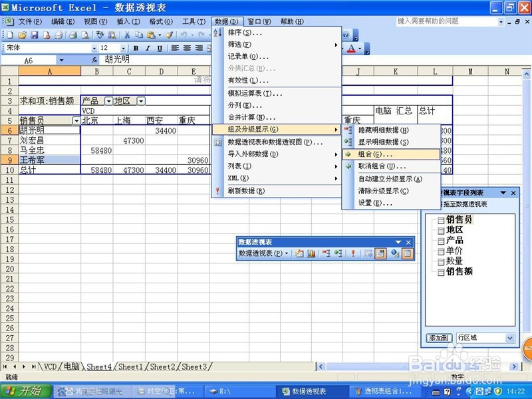The width and height of the screenshot is (532, 399).
Task: Select the Format Painter brush icon
Action: [x=170, y=35]
